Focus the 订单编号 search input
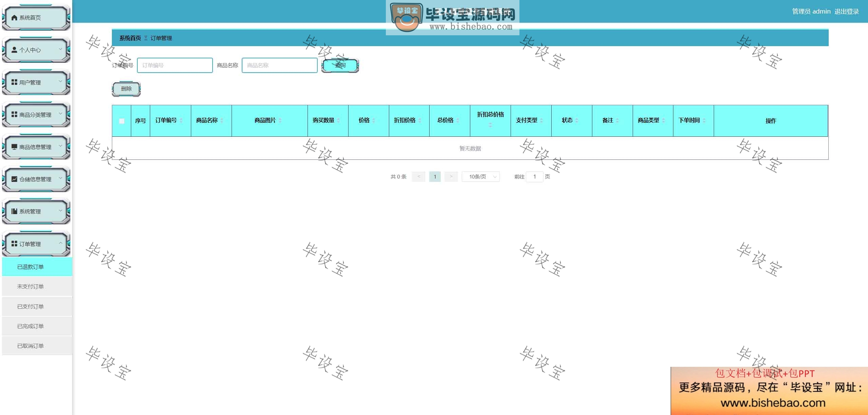This screenshot has width=868, height=415. 175,65
